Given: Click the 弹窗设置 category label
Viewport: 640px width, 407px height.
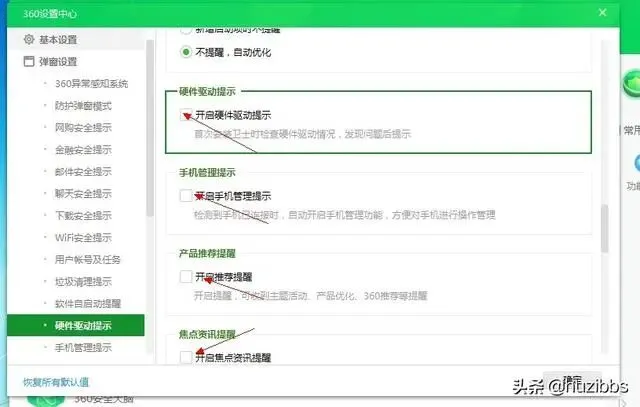Looking at the screenshot, I should [x=58, y=62].
